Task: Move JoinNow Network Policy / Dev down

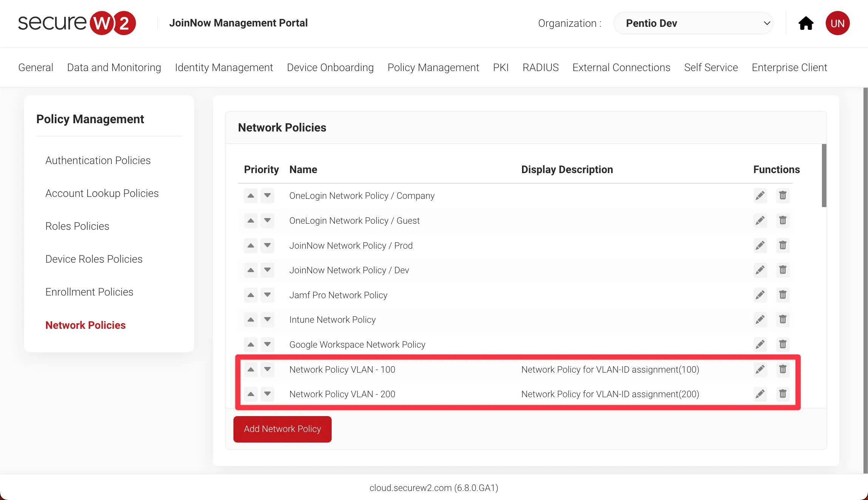Action: click(267, 270)
